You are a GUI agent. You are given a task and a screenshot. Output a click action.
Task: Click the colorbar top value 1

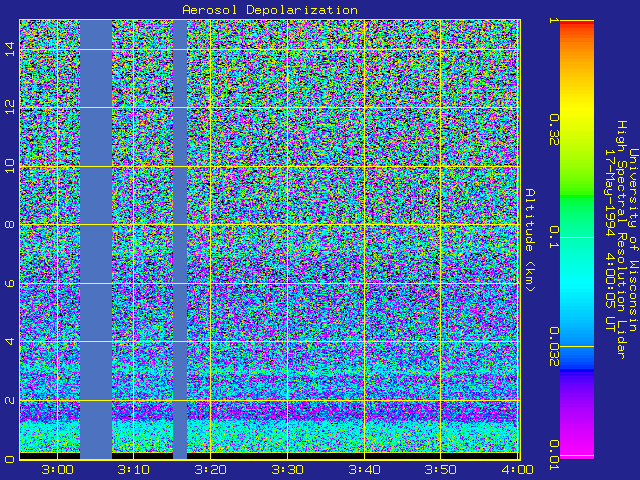[x=554, y=20]
